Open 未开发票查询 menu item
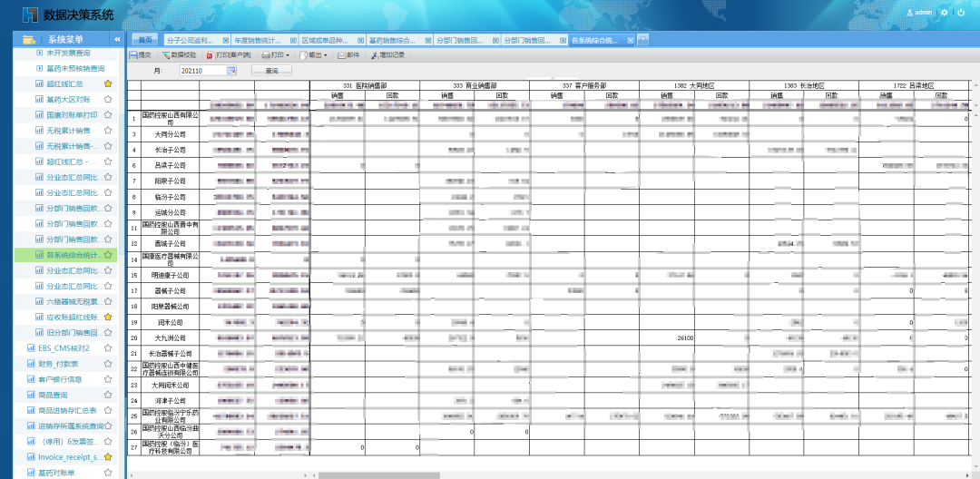Viewport: 980px width, 479px height. [x=67, y=53]
